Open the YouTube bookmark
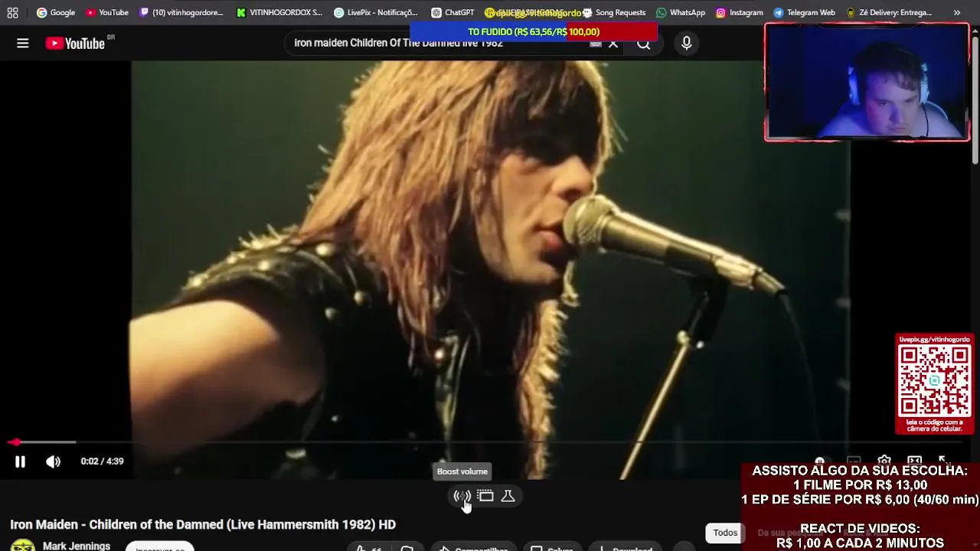Screen dimensions: 980x551 tap(107, 12)
